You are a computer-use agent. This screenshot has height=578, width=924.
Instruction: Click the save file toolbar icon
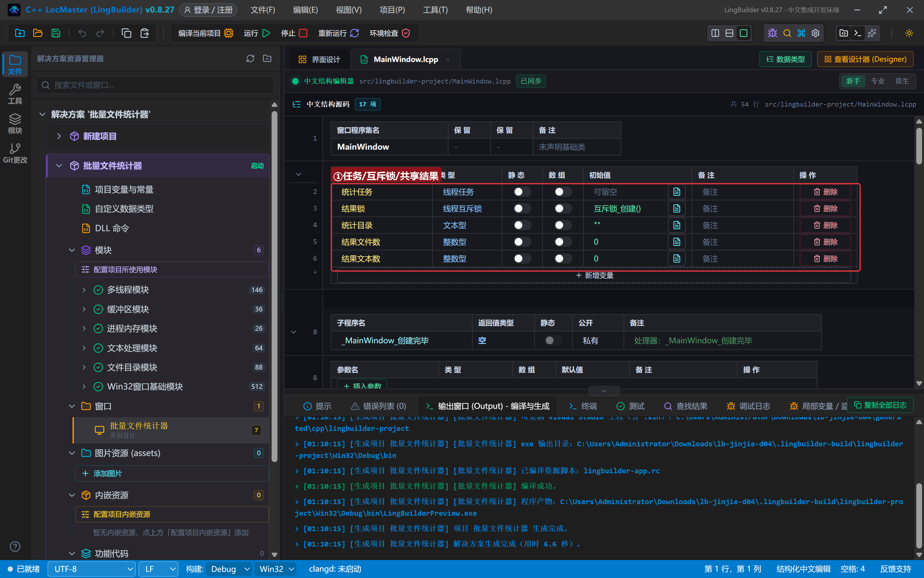pos(56,33)
